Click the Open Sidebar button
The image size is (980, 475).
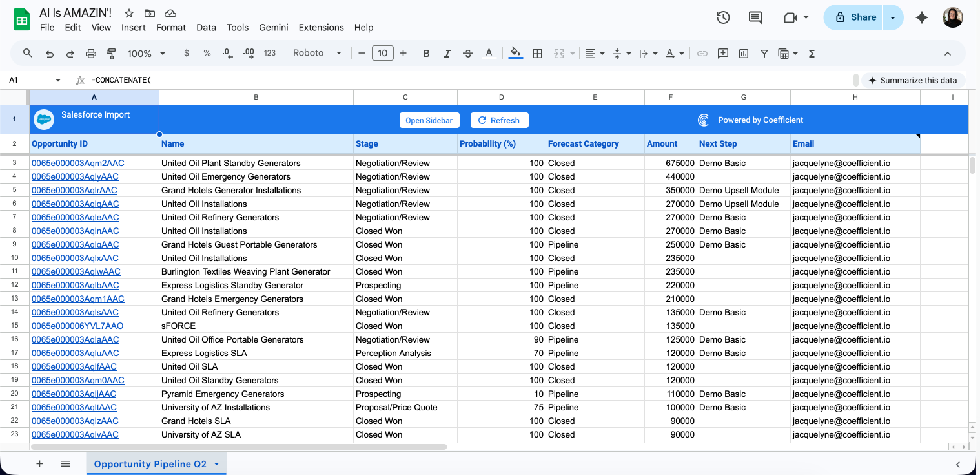(x=429, y=120)
